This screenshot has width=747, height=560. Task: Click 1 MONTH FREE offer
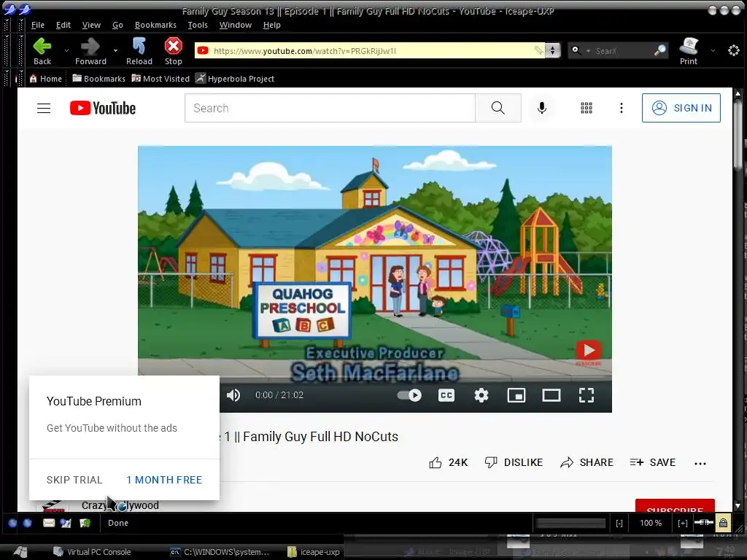point(164,480)
